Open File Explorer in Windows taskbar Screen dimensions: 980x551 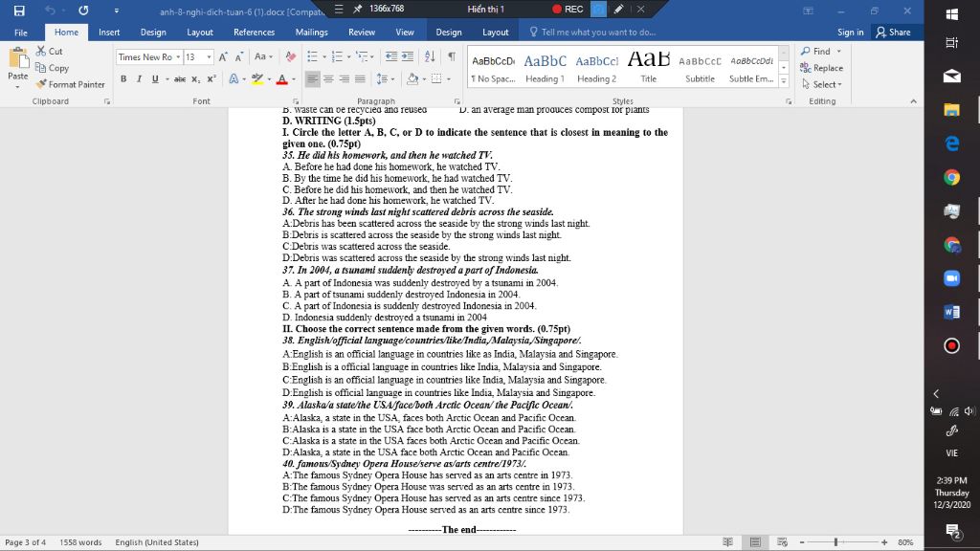(x=951, y=110)
